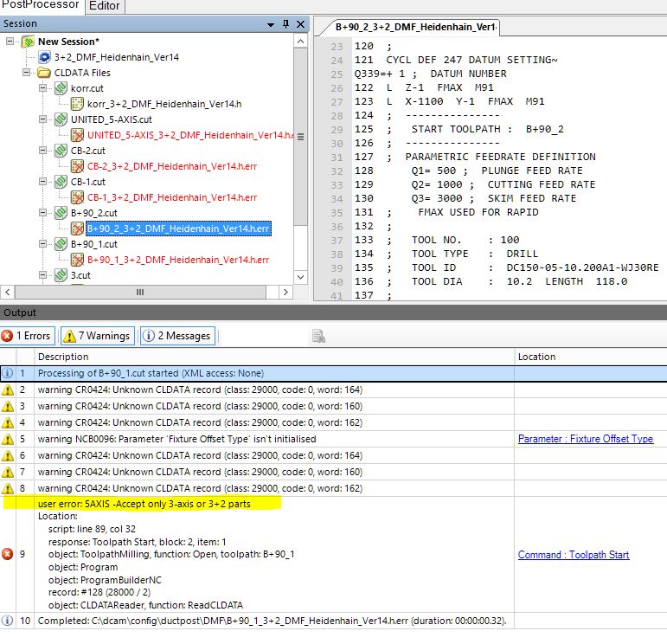This screenshot has height=644, width=667.
Task: Open the PostProcessor tab
Action: (x=41, y=6)
